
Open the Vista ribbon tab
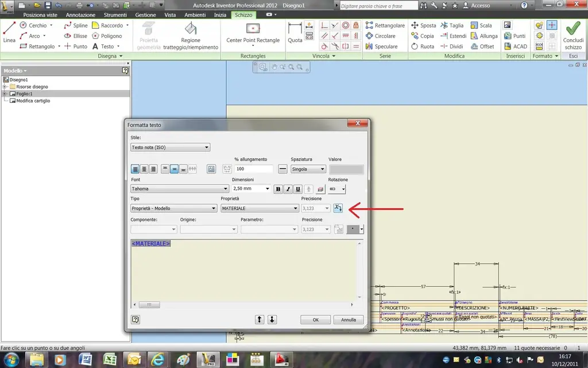(x=170, y=15)
